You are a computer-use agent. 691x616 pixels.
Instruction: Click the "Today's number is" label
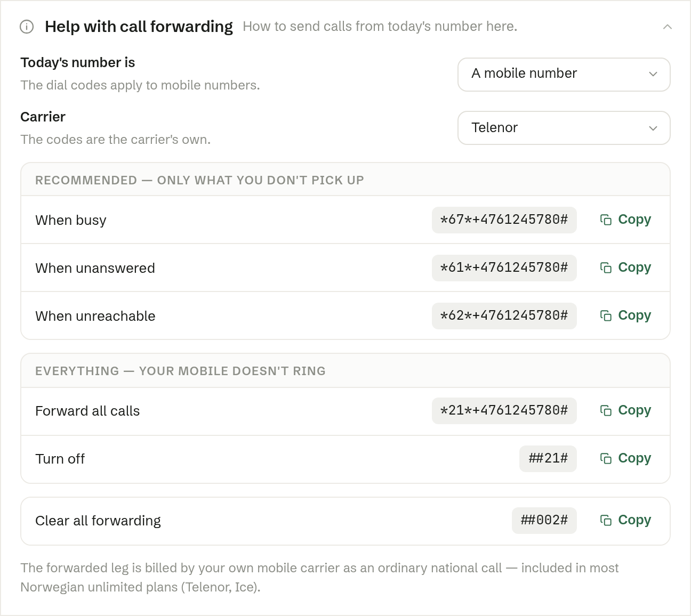tap(77, 62)
